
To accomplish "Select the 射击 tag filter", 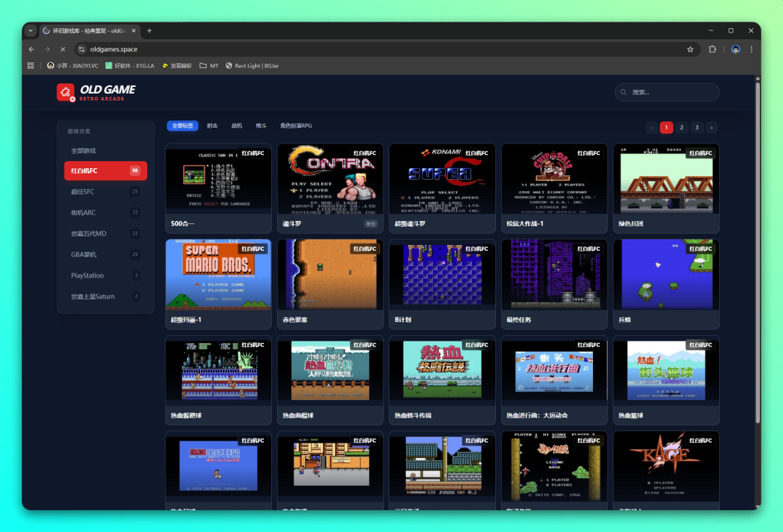I will tap(212, 125).
